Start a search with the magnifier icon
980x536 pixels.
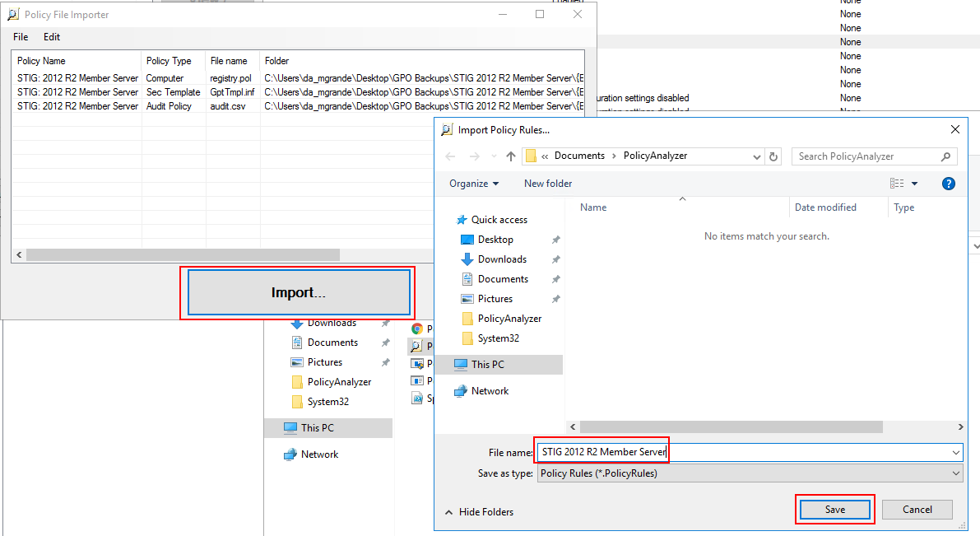tap(947, 156)
